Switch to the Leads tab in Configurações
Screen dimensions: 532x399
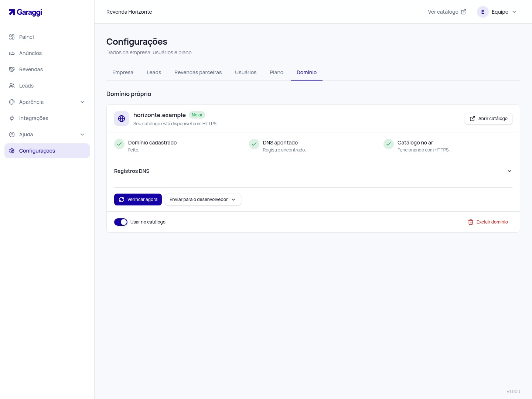(x=154, y=72)
